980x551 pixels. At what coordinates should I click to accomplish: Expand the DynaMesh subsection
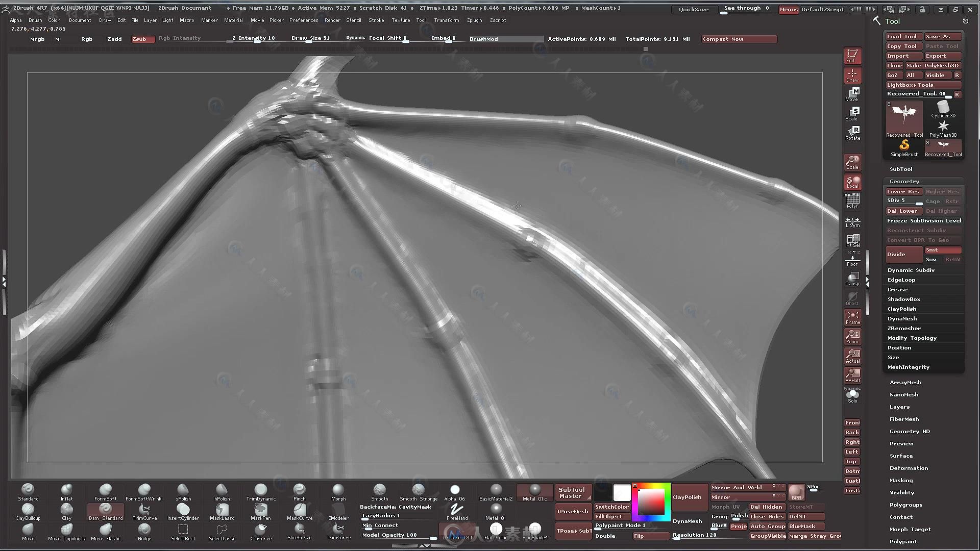point(902,318)
